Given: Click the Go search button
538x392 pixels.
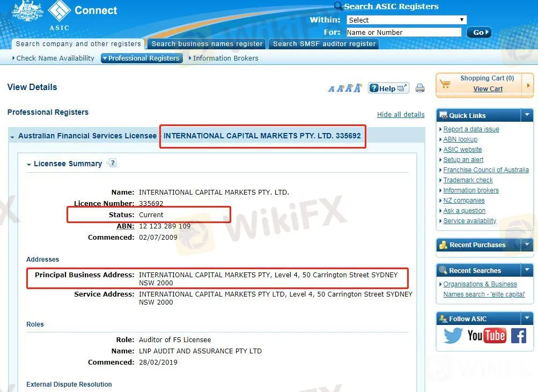Looking at the screenshot, I should 479,33.
